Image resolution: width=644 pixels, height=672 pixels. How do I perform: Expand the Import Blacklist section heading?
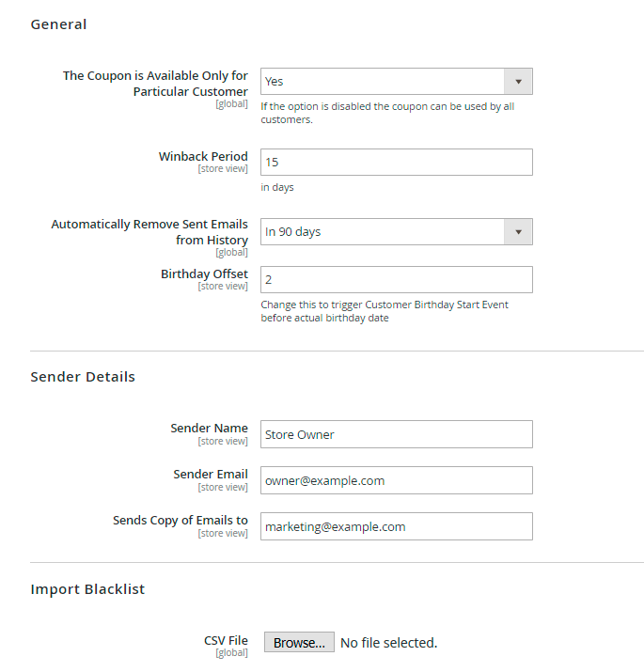87,589
